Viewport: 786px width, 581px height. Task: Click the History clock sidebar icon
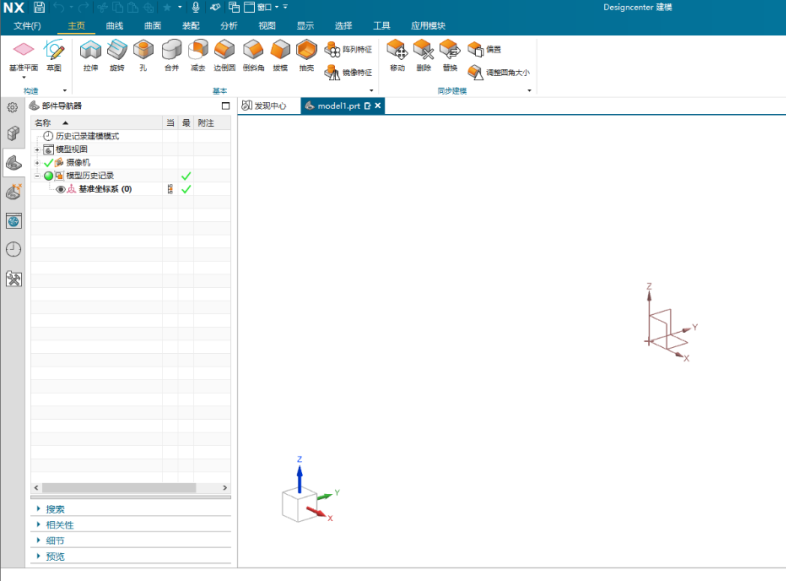(x=14, y=249)
